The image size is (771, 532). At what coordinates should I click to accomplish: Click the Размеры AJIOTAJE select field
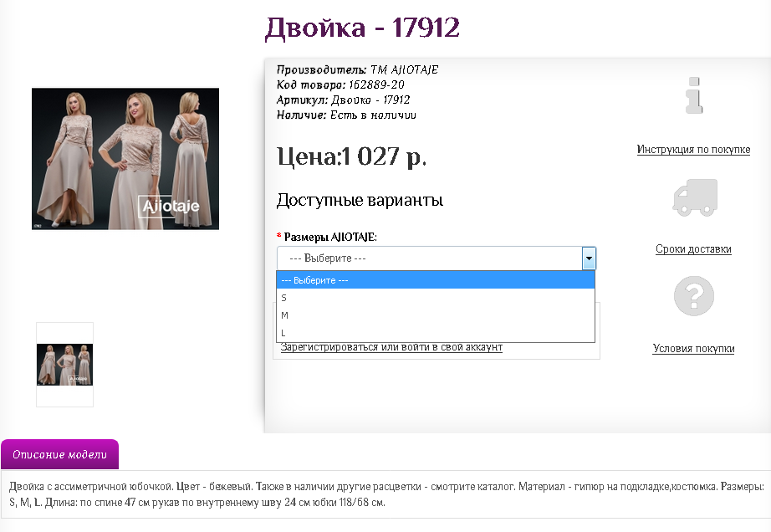(x=437, y=258)
